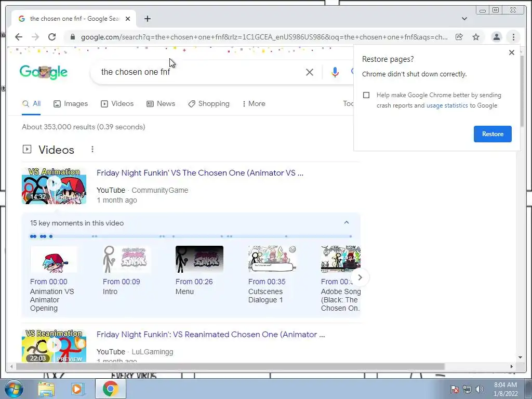Click the Videos section play-box icon
Viewport: 532px width, 399px height.
pos(27,149)
